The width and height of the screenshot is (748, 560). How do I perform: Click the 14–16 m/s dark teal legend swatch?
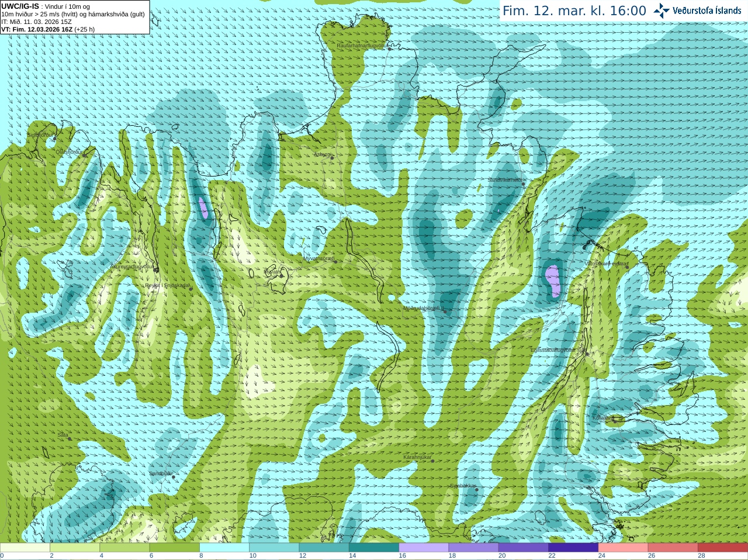pos(374,548)
